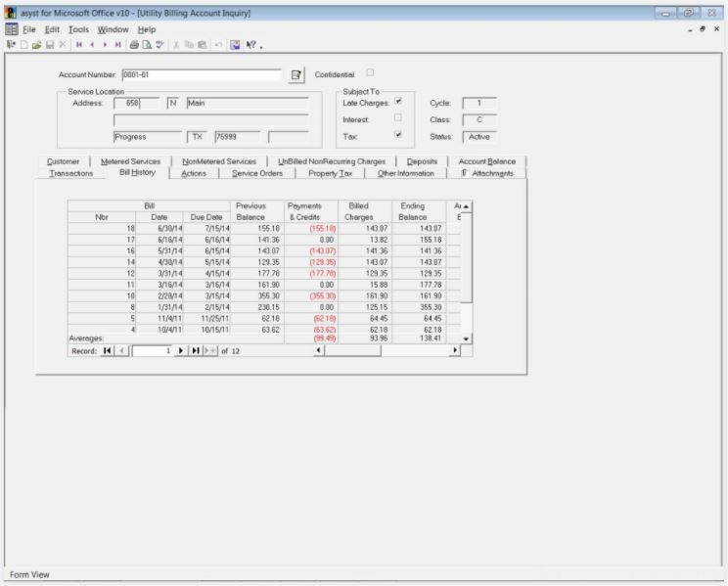
Task: Open the Tools menu
Action: point(78,29)
